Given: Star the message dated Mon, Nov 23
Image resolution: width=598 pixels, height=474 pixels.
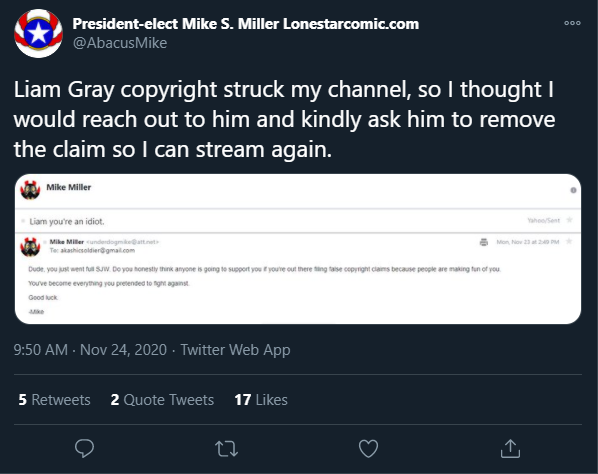Looking at the screenshot, I should 569,241.
